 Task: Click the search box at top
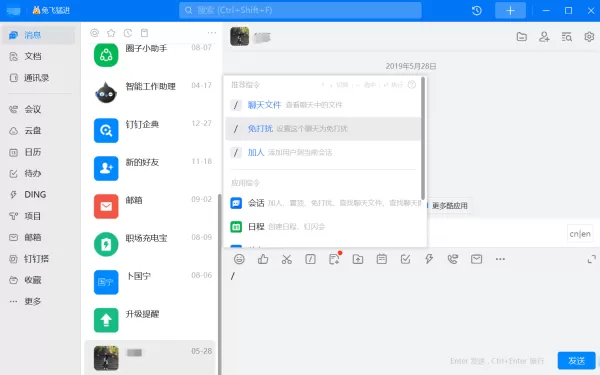pos(300,10)
